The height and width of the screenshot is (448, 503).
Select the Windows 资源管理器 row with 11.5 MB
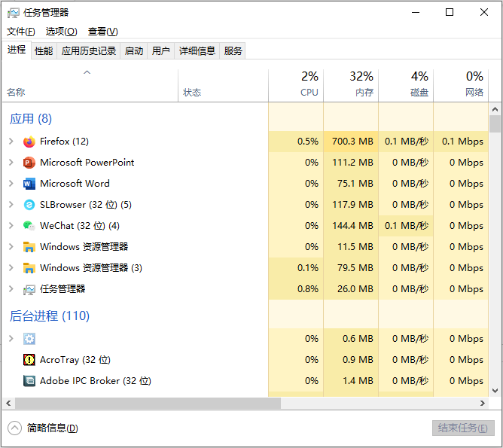coord(245,247)
